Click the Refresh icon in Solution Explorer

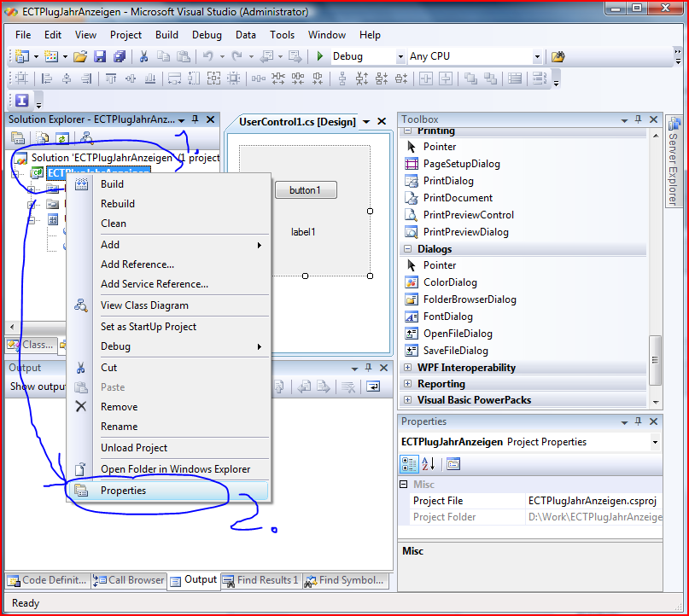(x=62, y=138)
